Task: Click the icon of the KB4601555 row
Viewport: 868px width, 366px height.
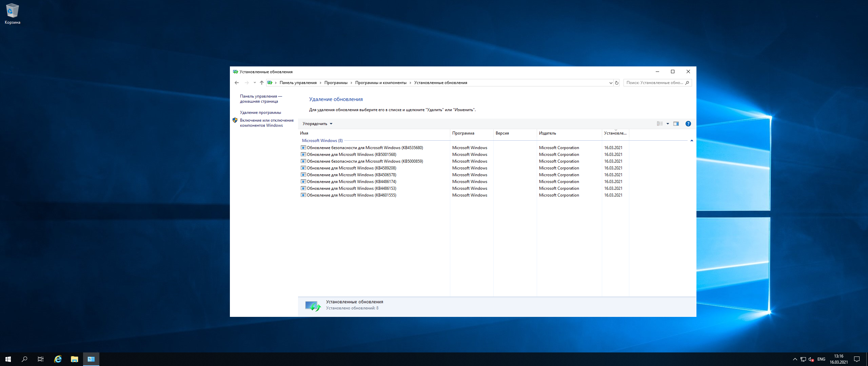Action: pos(303,195)
